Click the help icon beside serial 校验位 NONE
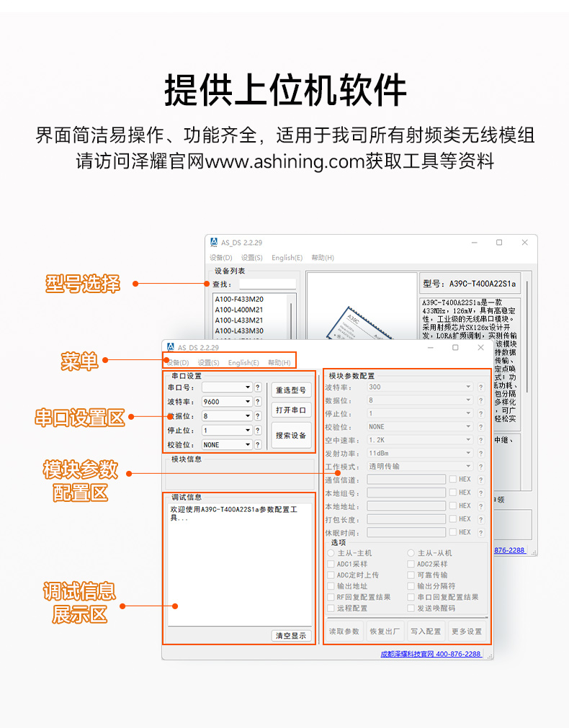569x728 pixels. pyautogui.click(x=258, y=445)
